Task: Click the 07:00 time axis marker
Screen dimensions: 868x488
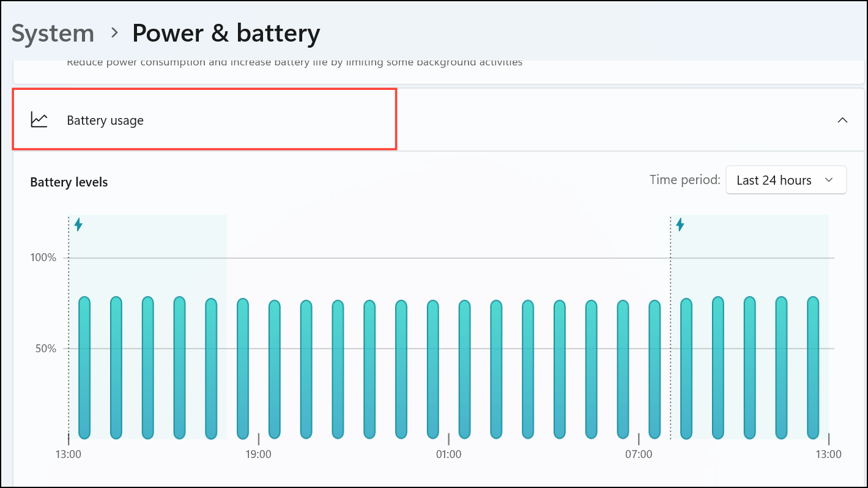Action: pos(639,455)
